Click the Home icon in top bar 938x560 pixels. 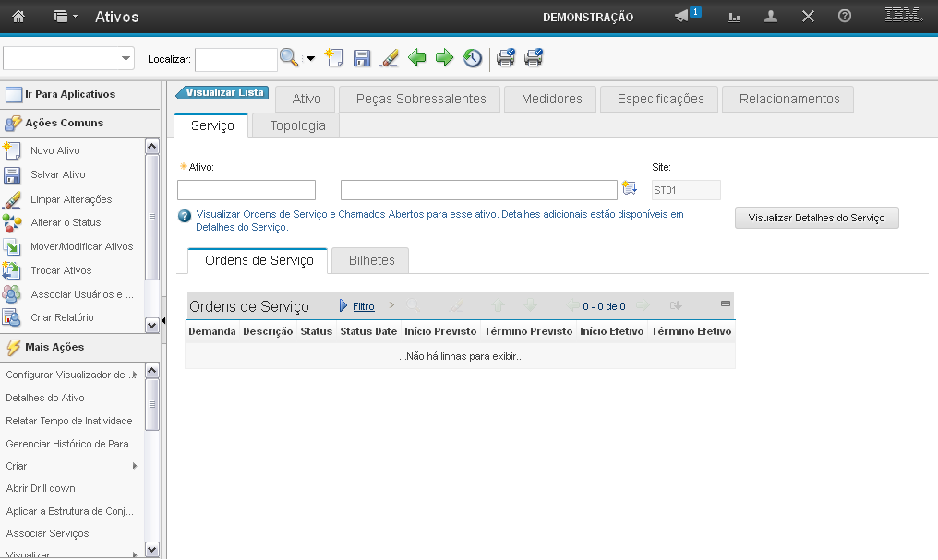[x=18, y=17]
